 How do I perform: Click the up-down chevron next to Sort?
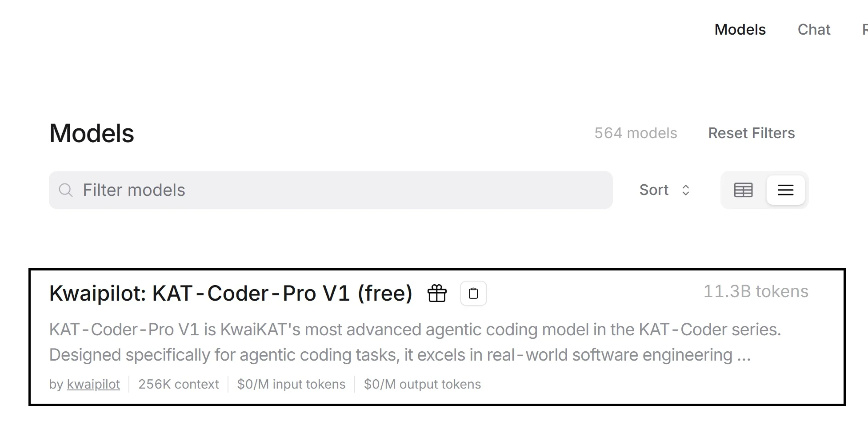pos(686,190)
